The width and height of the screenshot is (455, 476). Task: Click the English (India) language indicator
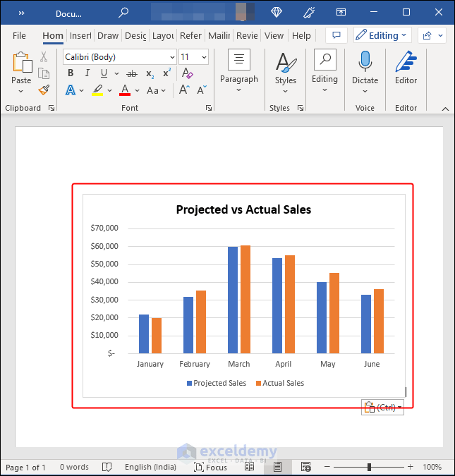click(151, 467)
